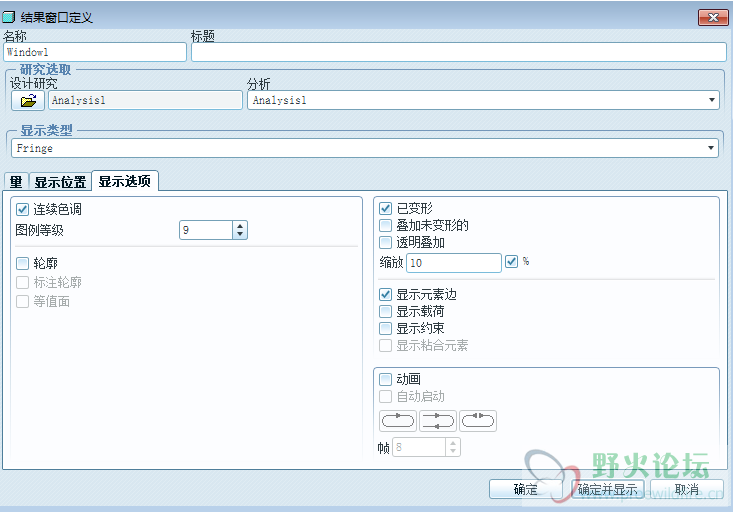733x512 pixels.
Task: Switch to the 显示位置 tab
Action: [60, 182]
